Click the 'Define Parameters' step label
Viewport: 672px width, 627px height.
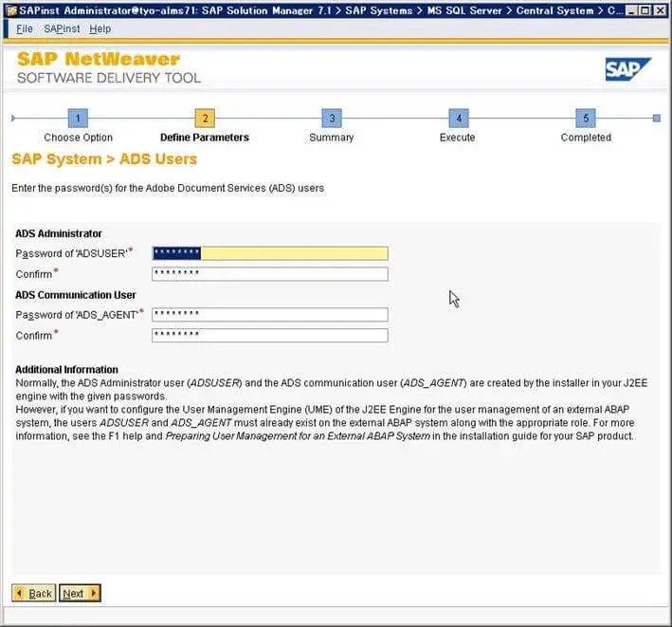pyautogui.click(x=205, y=138)
